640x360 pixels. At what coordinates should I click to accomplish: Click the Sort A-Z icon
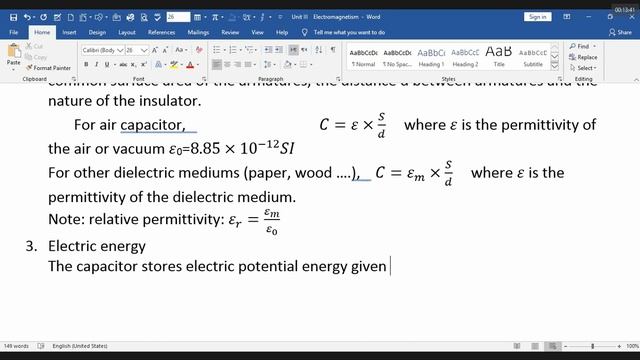[319, 50]
